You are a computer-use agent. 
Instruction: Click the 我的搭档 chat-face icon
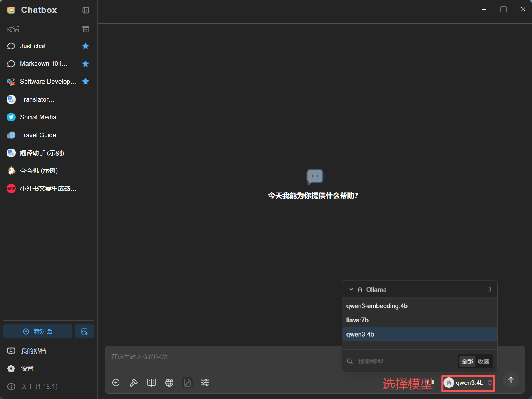11,351
